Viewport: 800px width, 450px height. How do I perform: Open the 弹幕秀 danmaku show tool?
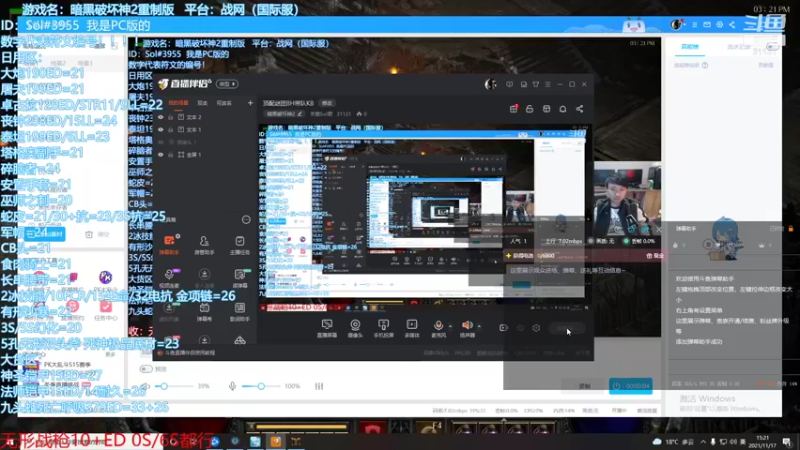(204, 312)
